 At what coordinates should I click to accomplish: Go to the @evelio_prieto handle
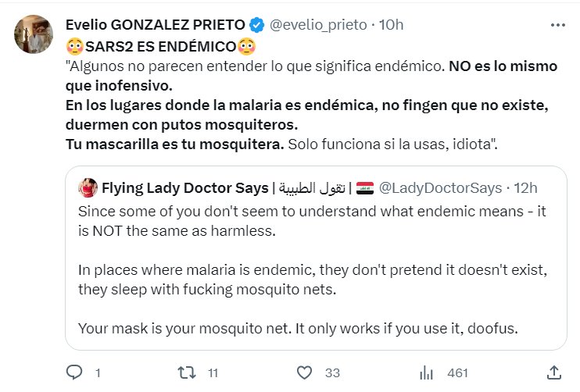click(318, 25)
